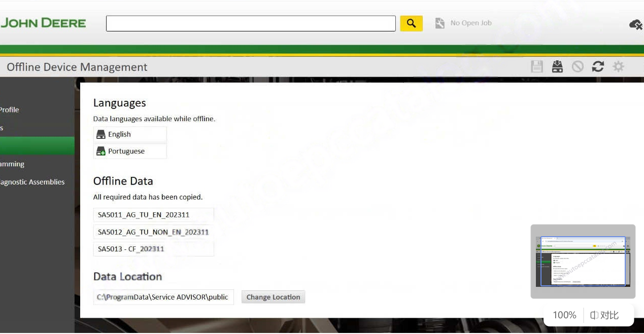Screen dimensions: 644x334
Task: Open settings via the gear icon
Action: point(618,66)
